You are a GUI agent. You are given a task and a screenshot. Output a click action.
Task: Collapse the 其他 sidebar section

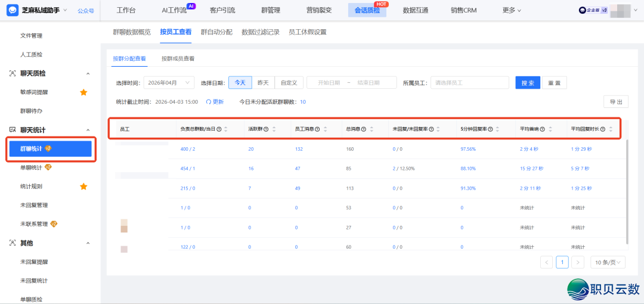click(88, 243)
